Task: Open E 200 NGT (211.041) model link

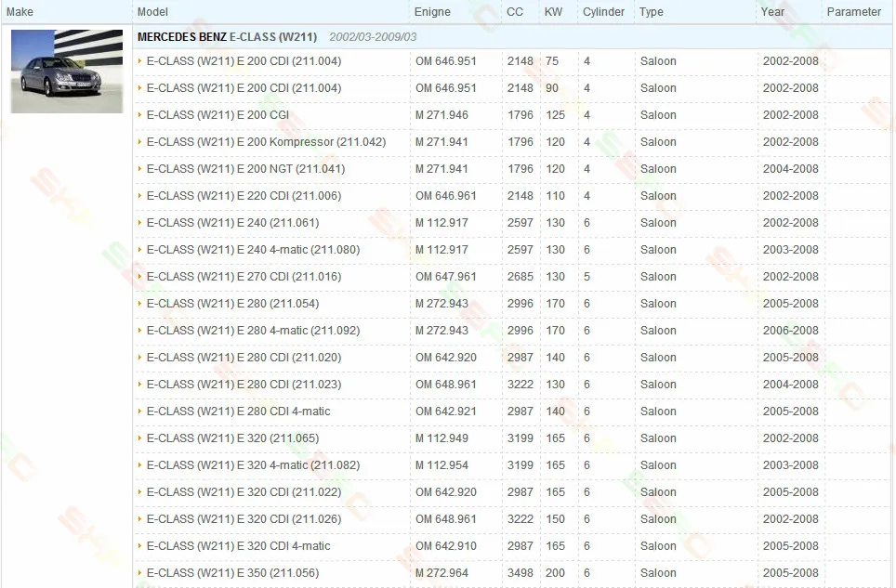Action: (245, 169)
